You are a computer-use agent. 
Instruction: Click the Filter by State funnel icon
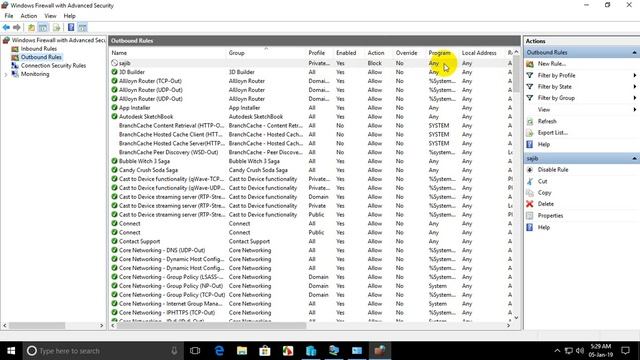click(x=530, y=87)
